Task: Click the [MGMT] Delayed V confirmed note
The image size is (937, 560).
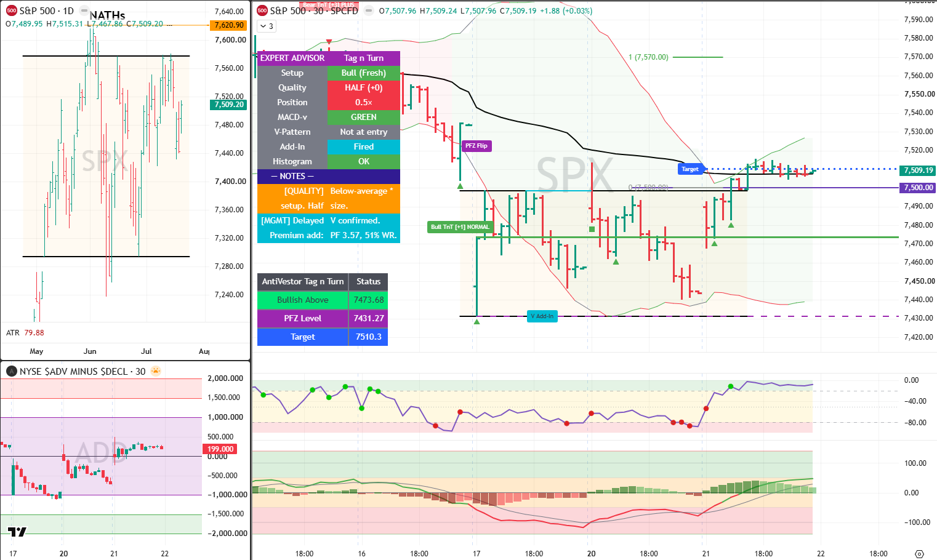Action: (329, 228)
